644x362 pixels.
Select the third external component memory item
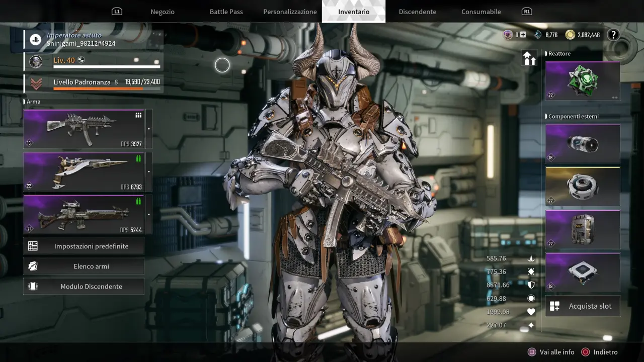point(583,230)
